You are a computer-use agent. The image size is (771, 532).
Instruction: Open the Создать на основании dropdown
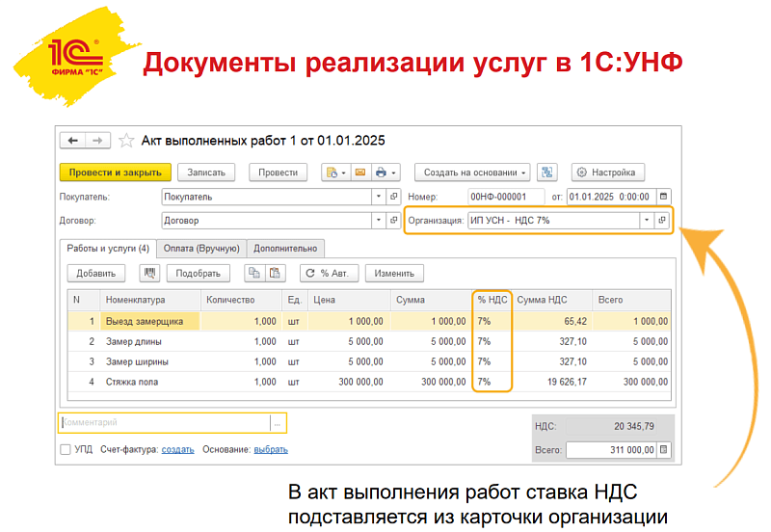coord(472,173)
